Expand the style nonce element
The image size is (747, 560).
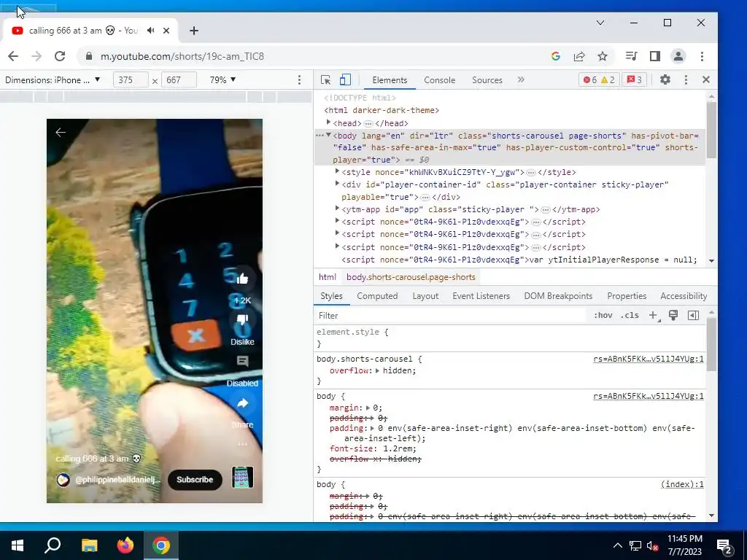337,171
